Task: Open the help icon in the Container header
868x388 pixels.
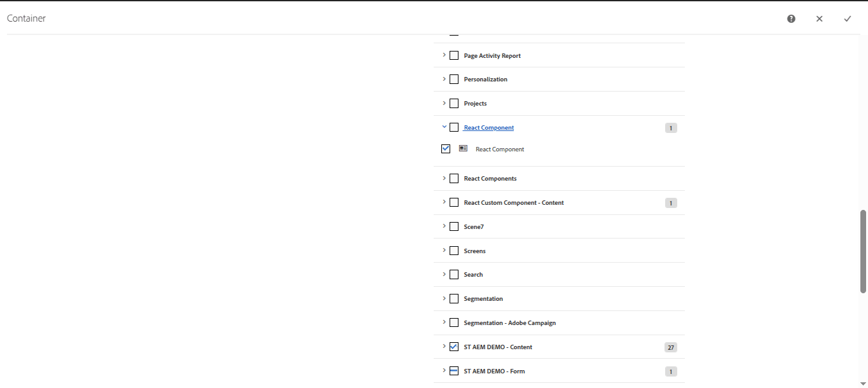Action: coord(791,19)
